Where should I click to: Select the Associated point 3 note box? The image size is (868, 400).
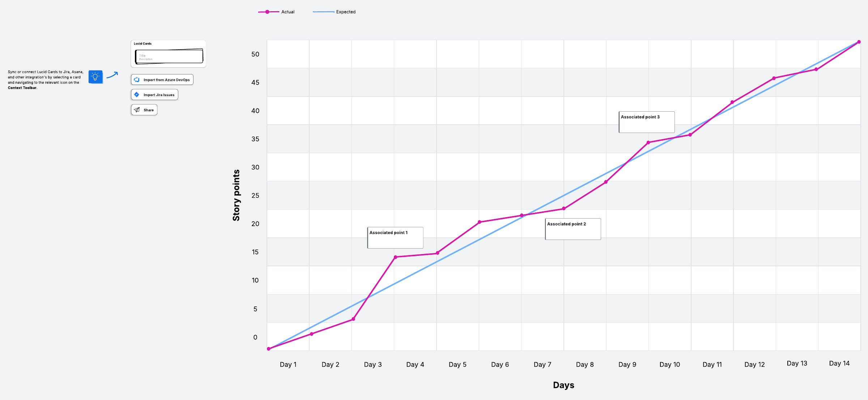coord(647,122)
